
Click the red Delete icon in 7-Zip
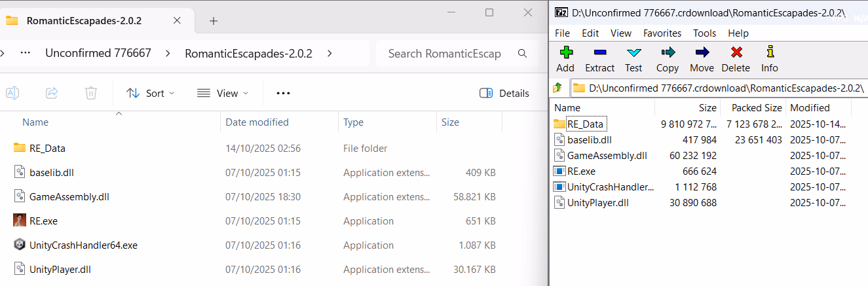point(736,58)
